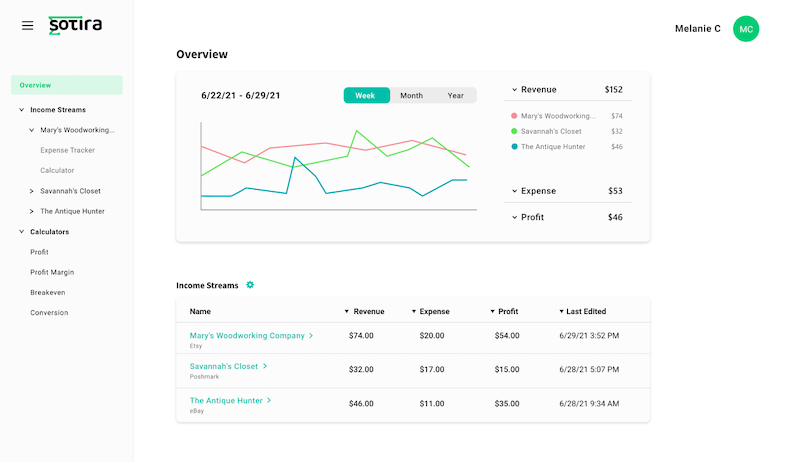The image size is (800, 462).
Task: Open Mary's Woodworking Company link
Action: click(x=252, y=336)
